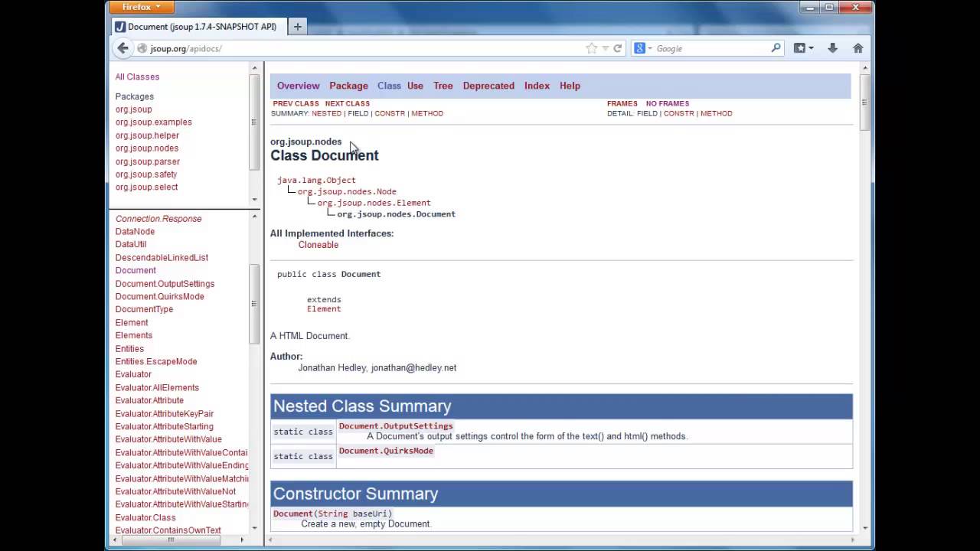The width and height of the screenshot is (980, 551).
Task: Click packages frame scroll down arrow
Action: (x=254, y=199)
